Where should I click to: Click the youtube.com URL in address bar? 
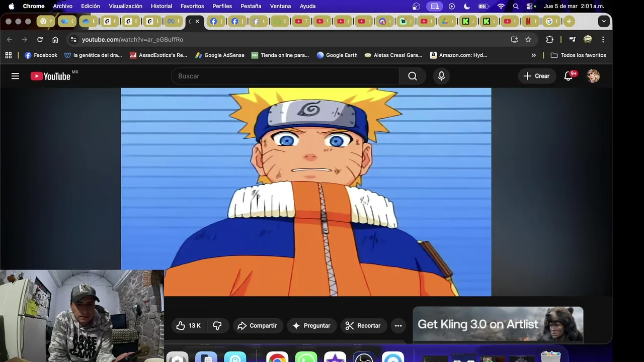[x=132, y=39]
